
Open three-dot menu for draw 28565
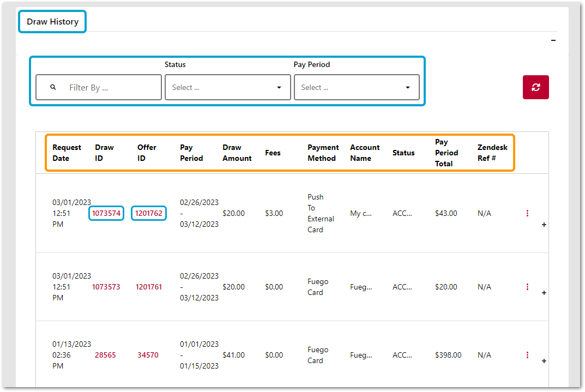point(527,355)
